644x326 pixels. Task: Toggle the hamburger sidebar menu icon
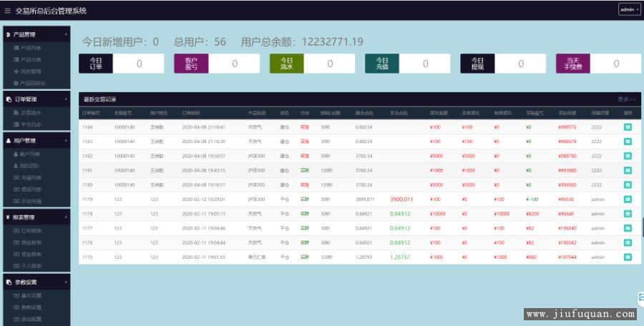coord(7,11)
